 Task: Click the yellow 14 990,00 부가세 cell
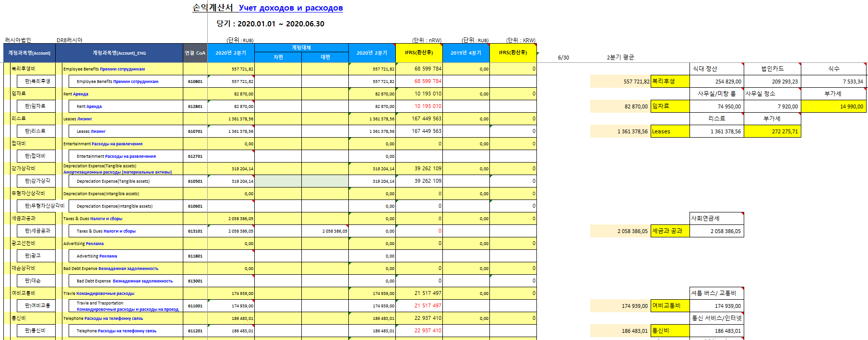click(x=833, y=106)
